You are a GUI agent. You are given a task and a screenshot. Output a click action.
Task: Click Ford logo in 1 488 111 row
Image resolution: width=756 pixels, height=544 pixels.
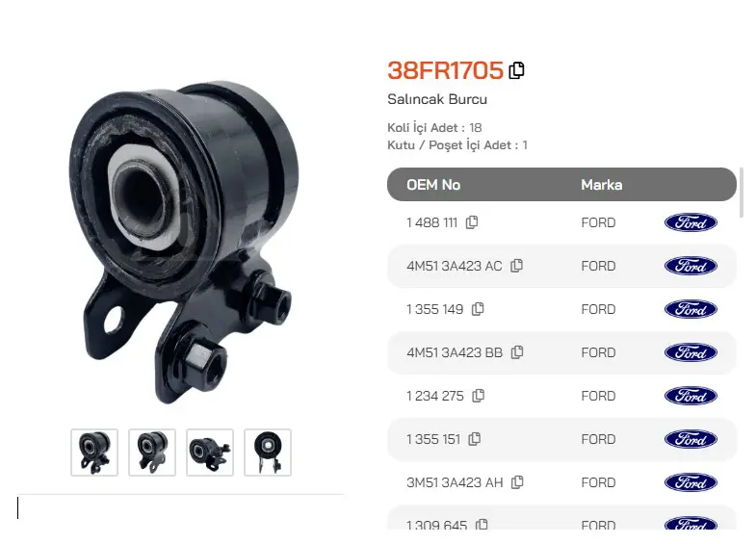tap(691, 222)
